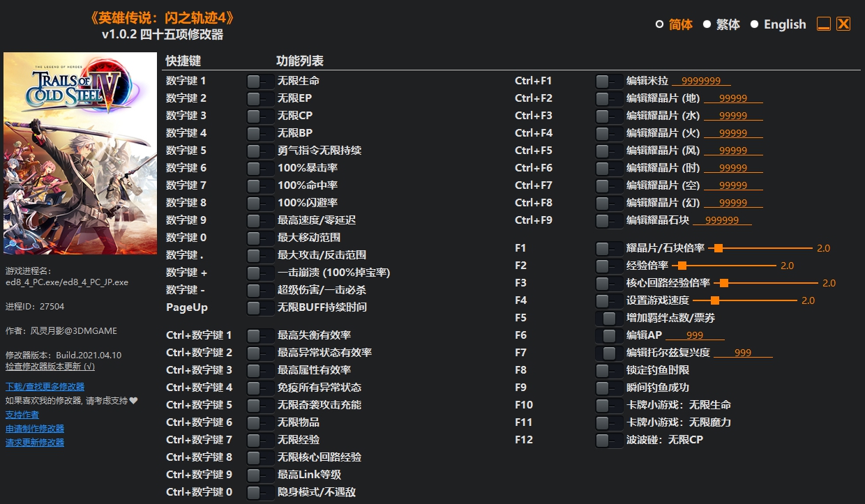Open 下载/查找更多修改器 link
The image size is (865, 504).
click(45, 386)
